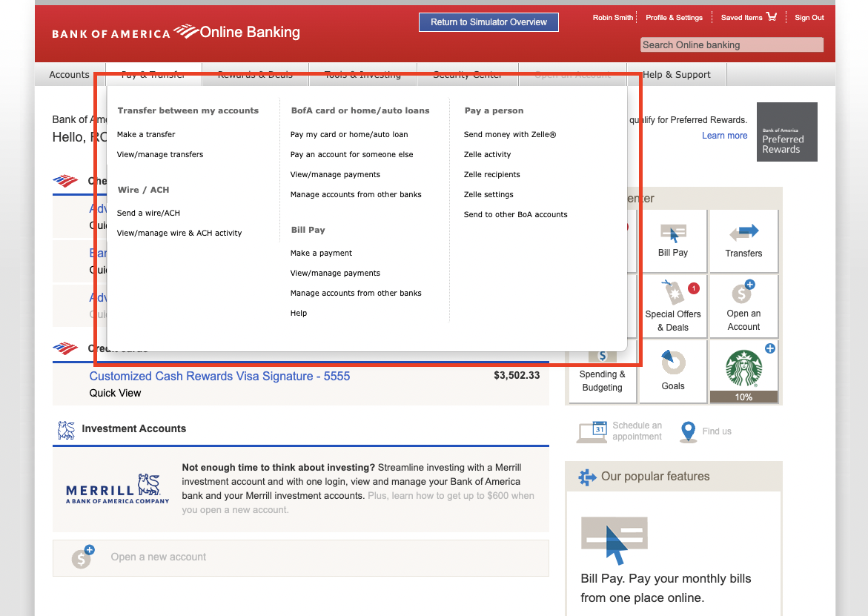Open Zelle settings
Screen dimensions: 868x616
[488, 194]
